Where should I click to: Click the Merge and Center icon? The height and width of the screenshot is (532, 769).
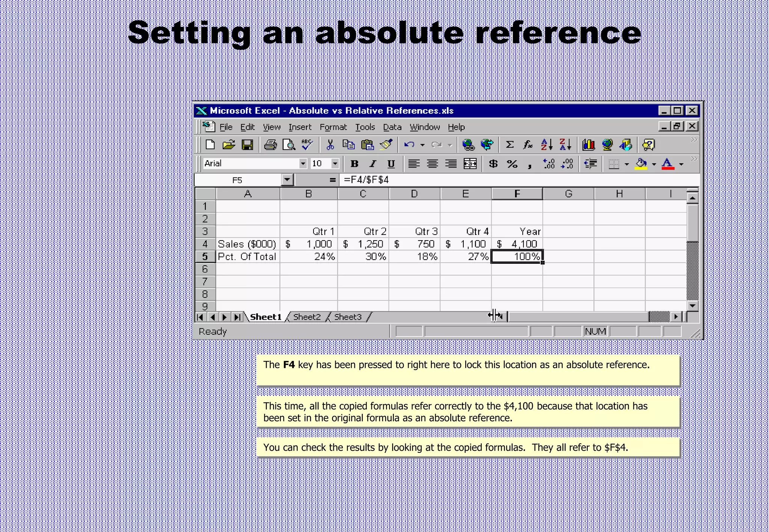(470, 164)
